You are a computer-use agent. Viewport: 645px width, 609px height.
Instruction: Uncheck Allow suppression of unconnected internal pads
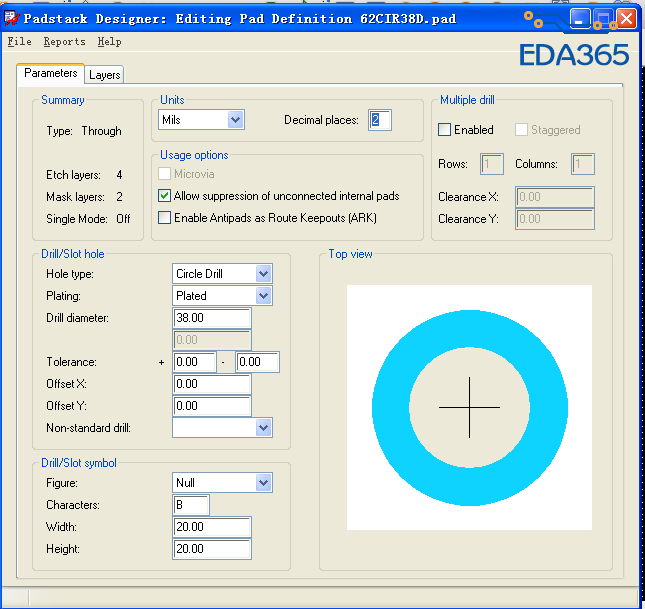click(x=165, y=195)
